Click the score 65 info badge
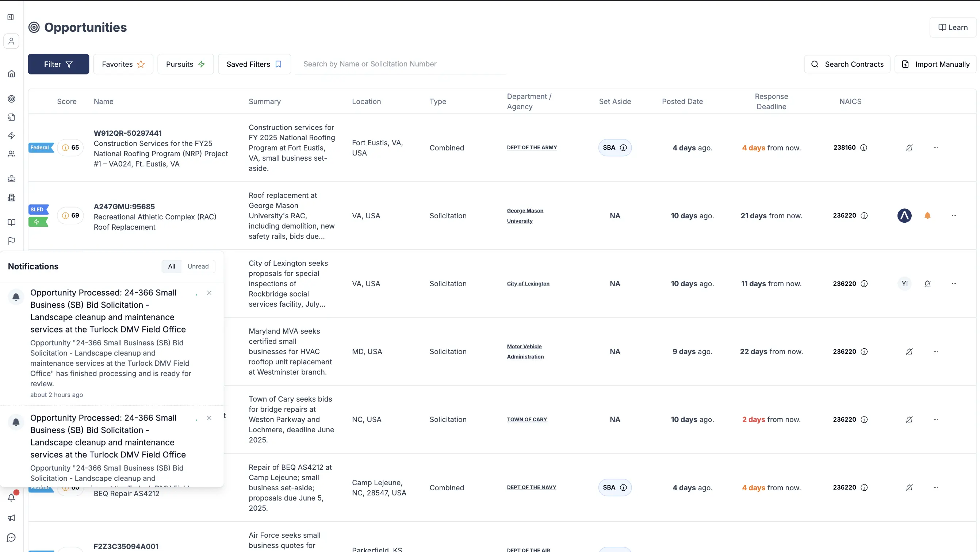This screenshot has width=980, height=552. [x=70, y=147]
